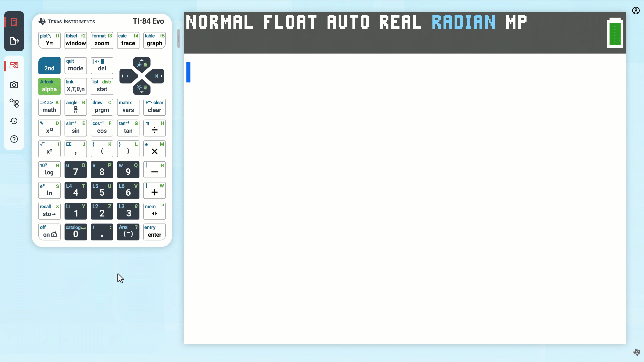Screen dimensions: 644x362
Task: Open the mode settings key
Action: click(76, 66)
